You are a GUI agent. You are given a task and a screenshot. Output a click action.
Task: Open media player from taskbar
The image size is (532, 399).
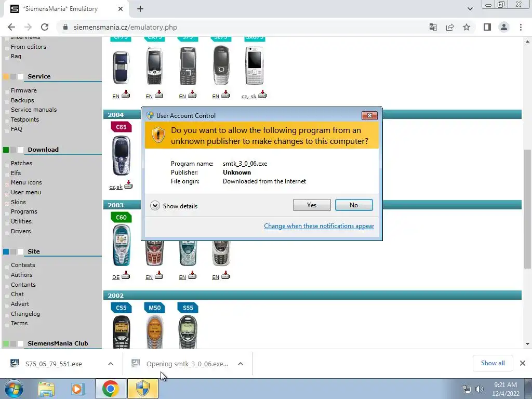tap(77, 389)
